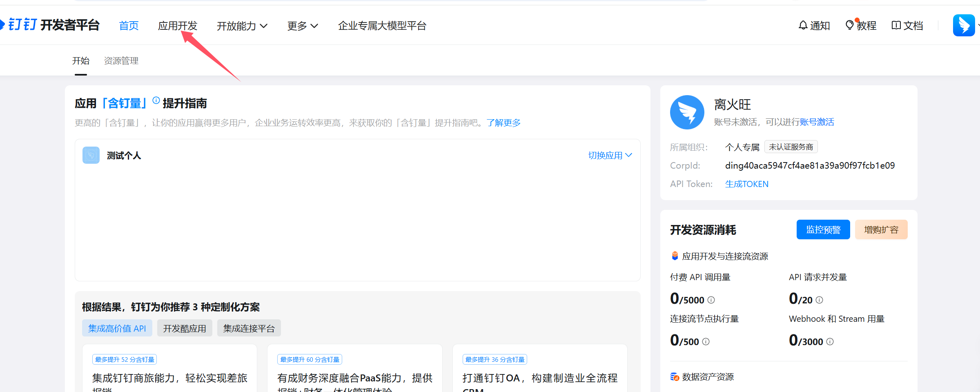Click the 数据资产资源 icon
This screenshot has width=980, height=392.
click(674, 377)
